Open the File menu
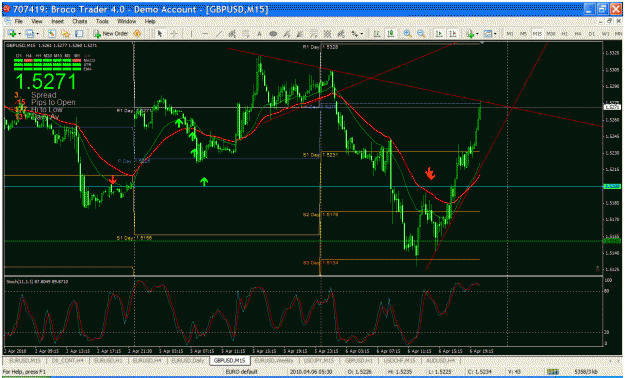625x378 pixels. click(19, 21)
